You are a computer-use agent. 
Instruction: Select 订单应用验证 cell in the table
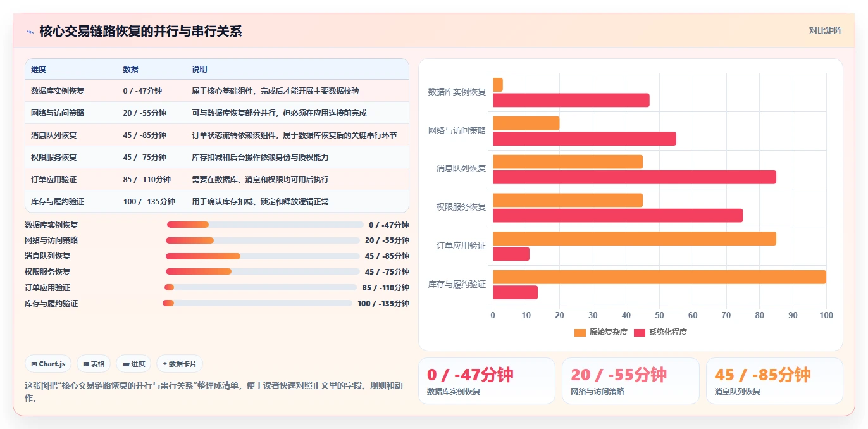[x=54, y=180]
